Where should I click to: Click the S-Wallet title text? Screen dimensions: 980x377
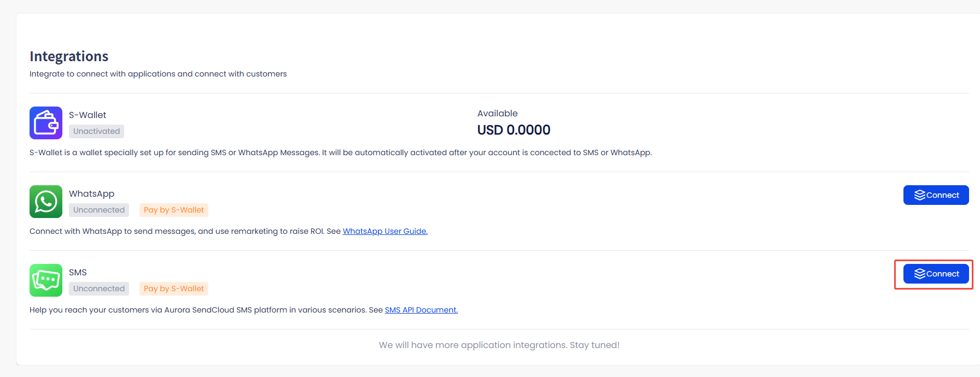tap(87, 115)
